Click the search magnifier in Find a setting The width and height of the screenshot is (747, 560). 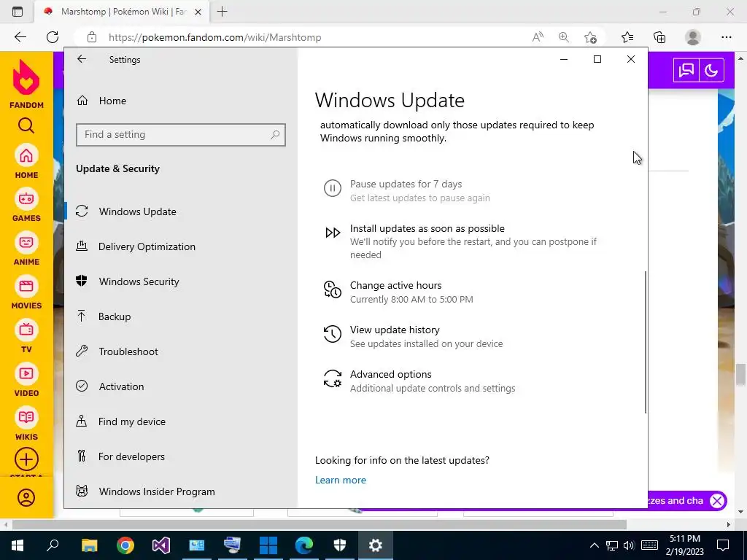[x=275, y=135]
